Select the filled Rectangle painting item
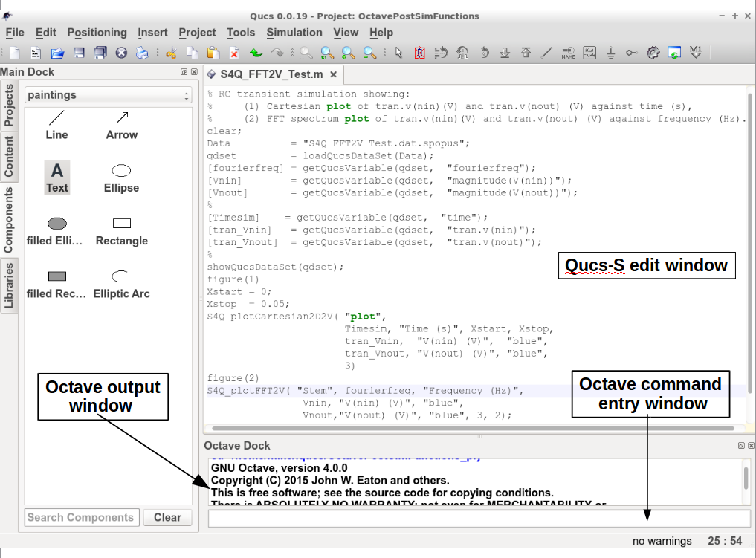 pyautogui.click(x=56, y=285)
